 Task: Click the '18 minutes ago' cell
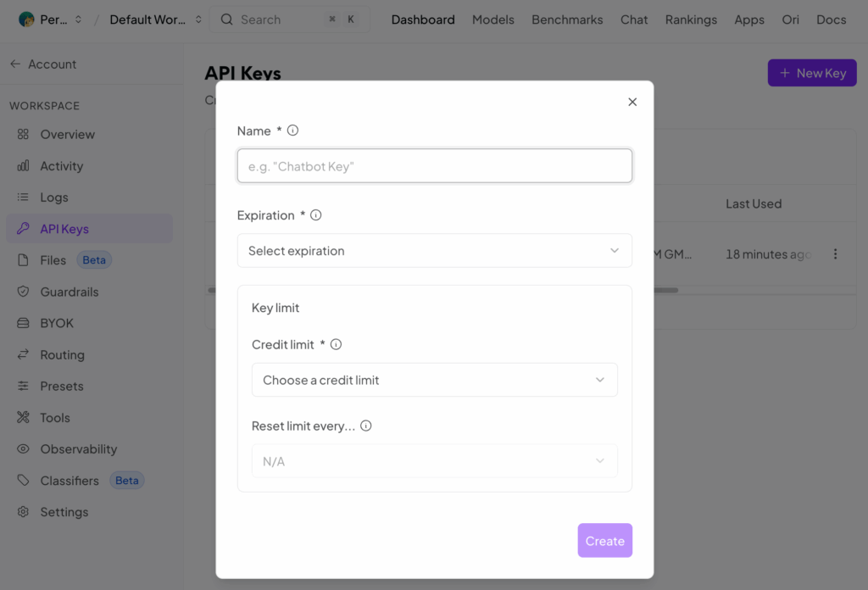768,254
